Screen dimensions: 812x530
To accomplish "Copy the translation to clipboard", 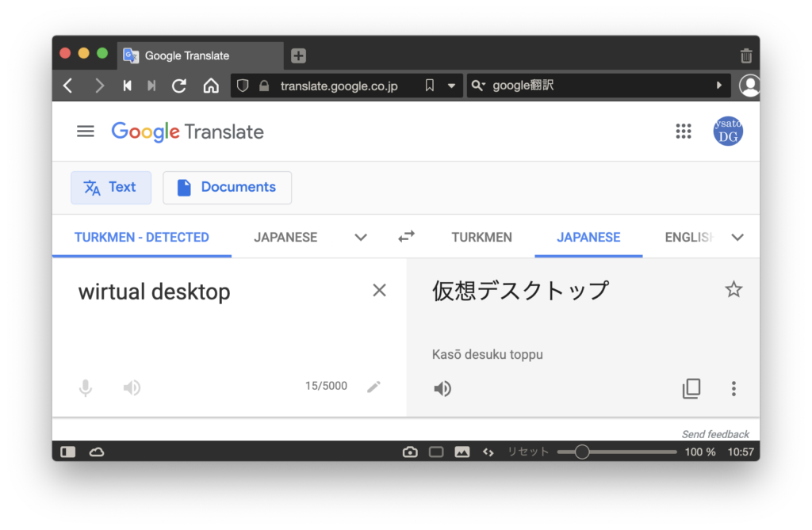I will point(691,389).
